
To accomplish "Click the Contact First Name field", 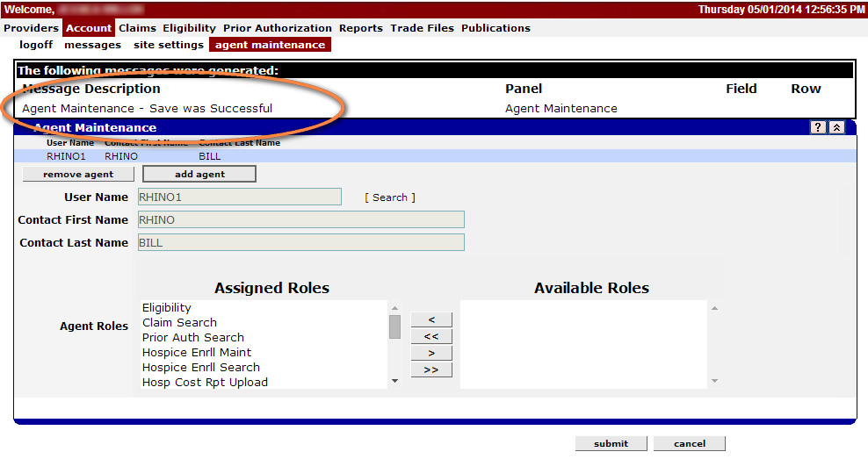I will [300, 219].
